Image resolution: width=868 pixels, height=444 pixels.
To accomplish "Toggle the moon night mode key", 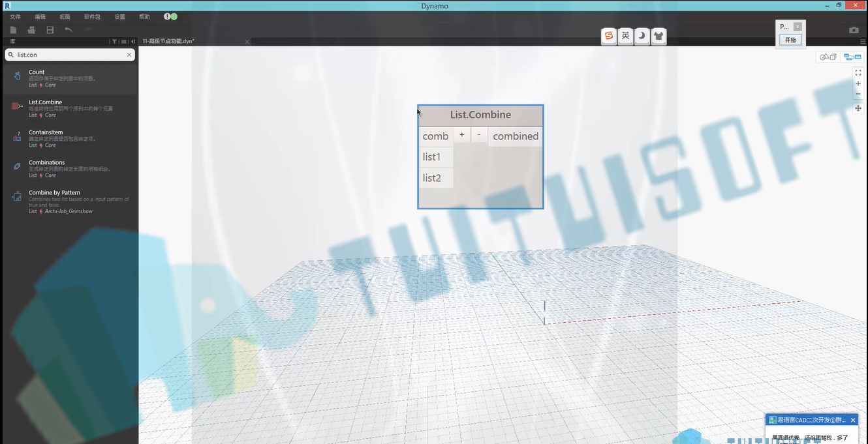I will pyautogui.click(x=642, y=36).
